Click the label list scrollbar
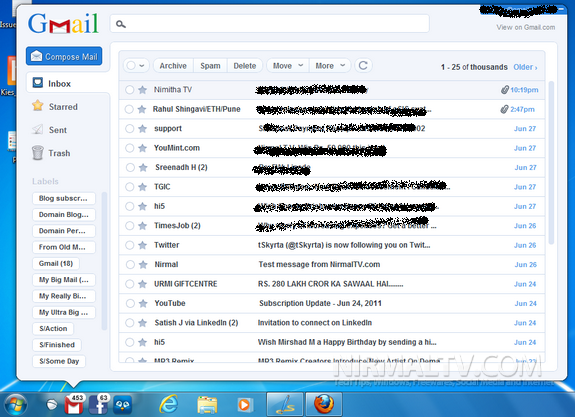Image resolution: width=575 pixels, height=417 pixels. click(104, 260)
